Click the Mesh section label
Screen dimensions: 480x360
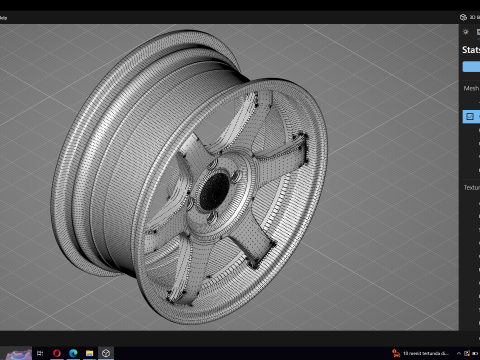[x=471, y=88]
